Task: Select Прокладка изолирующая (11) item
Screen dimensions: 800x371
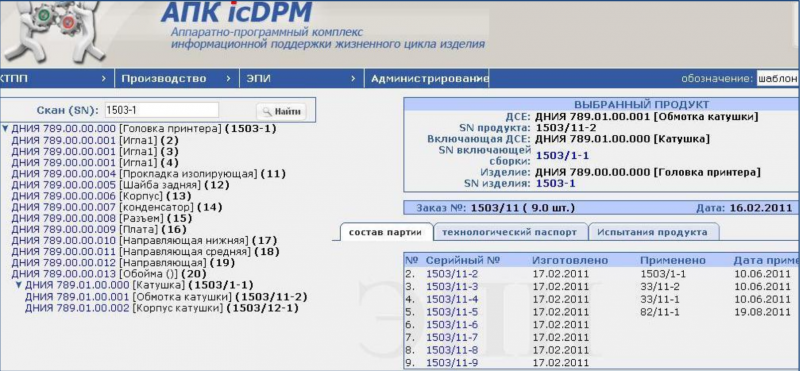Action: coord(148,174)
